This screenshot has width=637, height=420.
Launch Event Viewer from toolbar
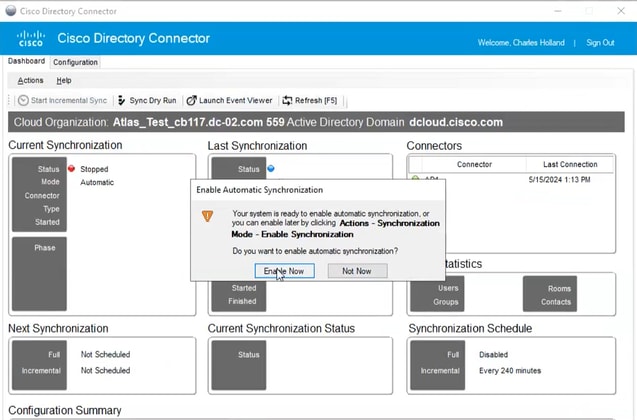(x=236, y=100)
